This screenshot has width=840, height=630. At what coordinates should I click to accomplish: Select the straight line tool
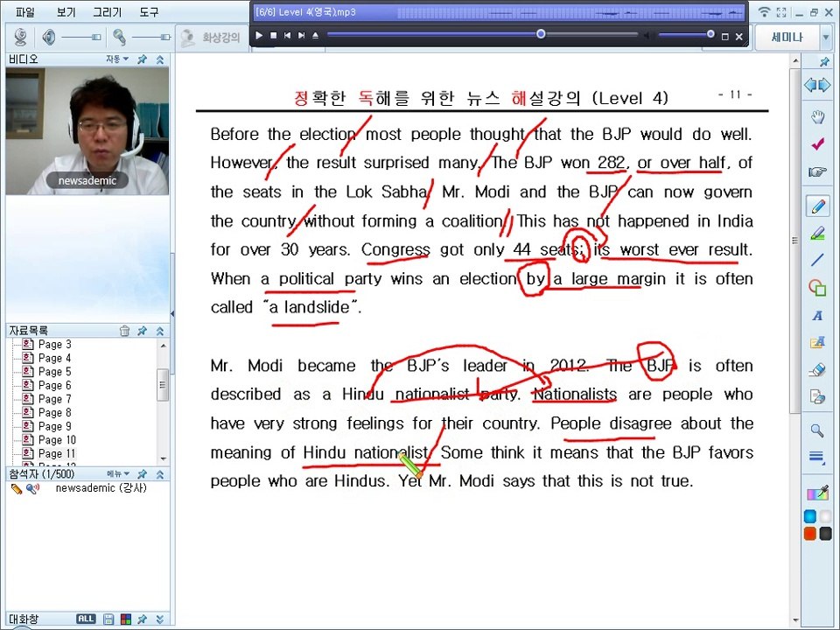[817, 260]
